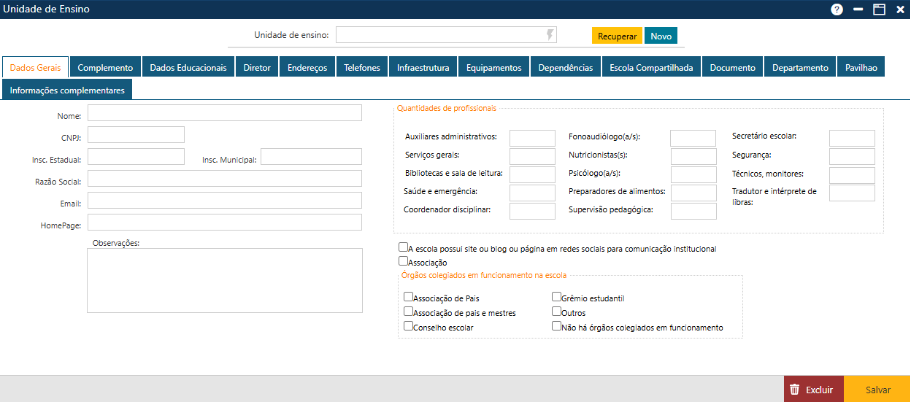Maximize the Unidade de Ensino window

tap(879, 9)
